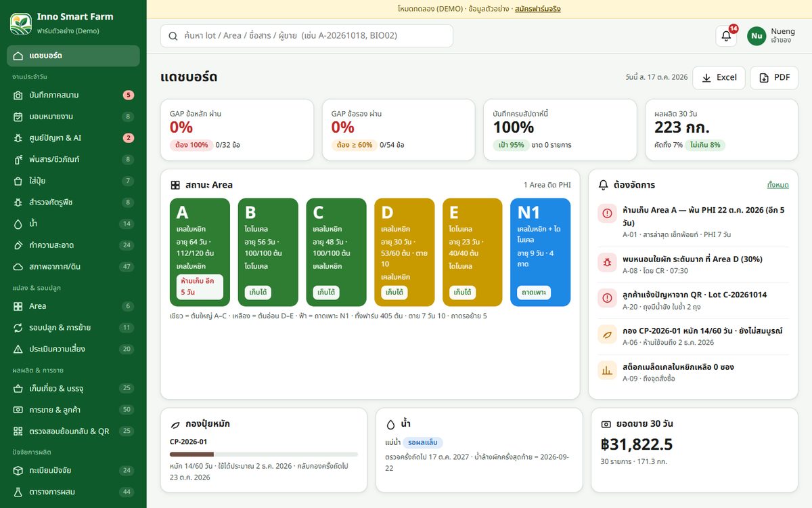The height and width of the screenshot is (508, 812).
Task: Export dashboard with the Excel button
Action: [719, 78]
